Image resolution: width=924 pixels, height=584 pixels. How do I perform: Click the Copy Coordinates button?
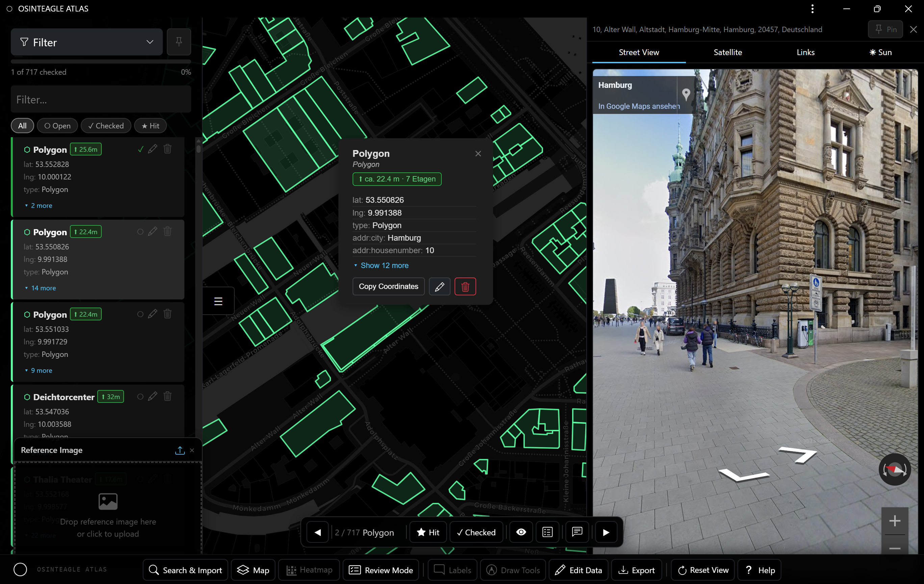point(389,287)
